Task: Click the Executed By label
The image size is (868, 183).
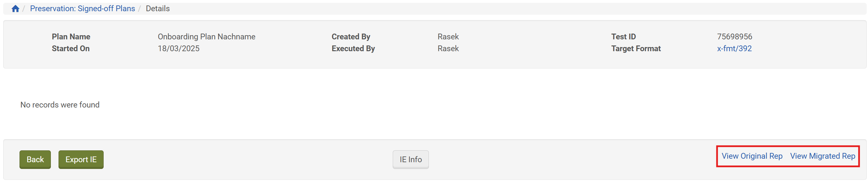Action: tap(353, 49)
